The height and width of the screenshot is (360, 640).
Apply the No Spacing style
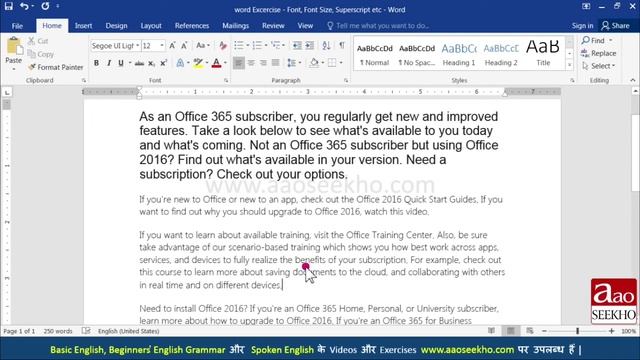pos(417,54)
